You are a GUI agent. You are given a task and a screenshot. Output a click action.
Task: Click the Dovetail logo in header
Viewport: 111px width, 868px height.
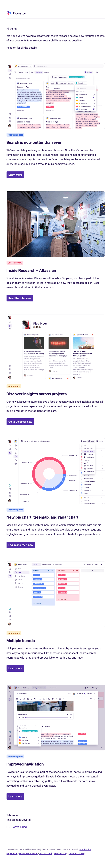point(16,13)
